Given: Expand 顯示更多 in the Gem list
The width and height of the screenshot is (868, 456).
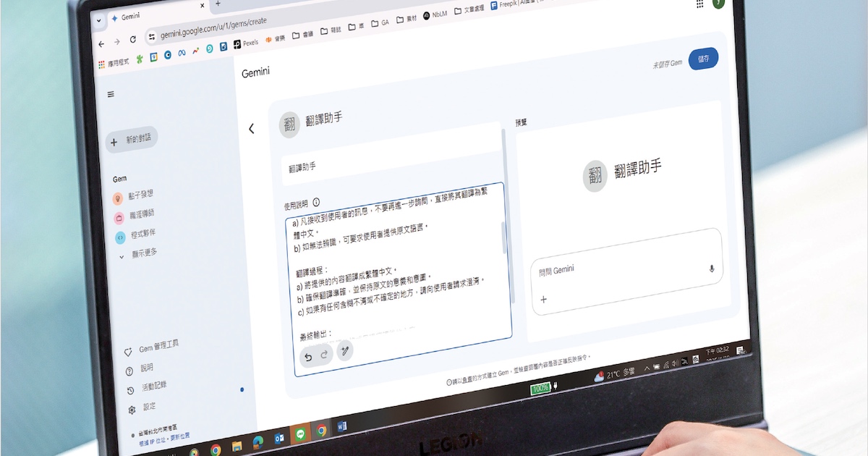Looking at the screenshot, I should click(x=138, y=254).
